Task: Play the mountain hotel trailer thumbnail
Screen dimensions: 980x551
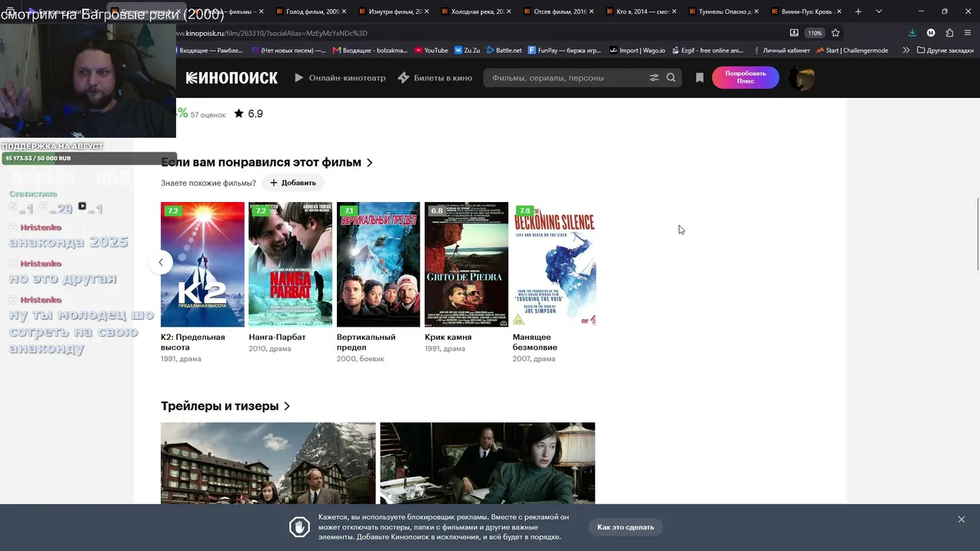Action: (268, 463)
